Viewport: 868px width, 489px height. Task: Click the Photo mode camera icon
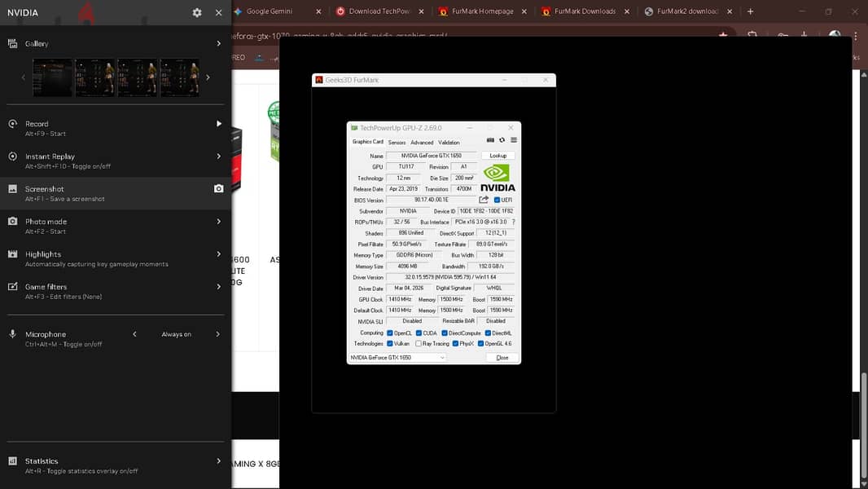click(13, 221)
